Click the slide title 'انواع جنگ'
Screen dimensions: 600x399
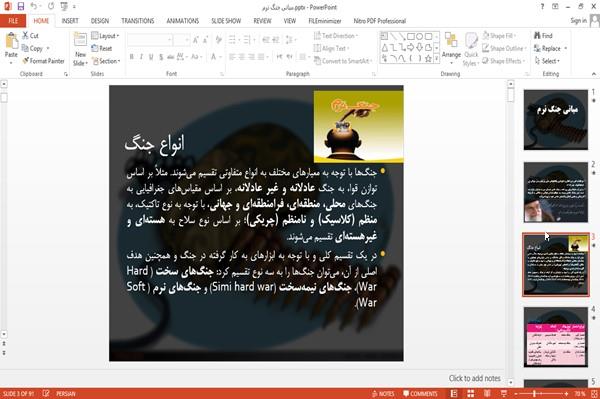point(155,144)
